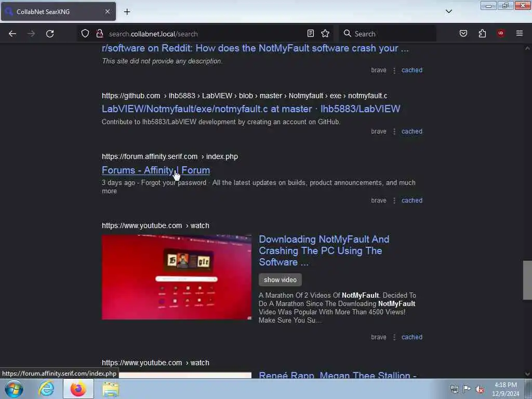This screenshot has height=399, width=532.
Task: Click the github.com result URL text
Action: point(244,96)
